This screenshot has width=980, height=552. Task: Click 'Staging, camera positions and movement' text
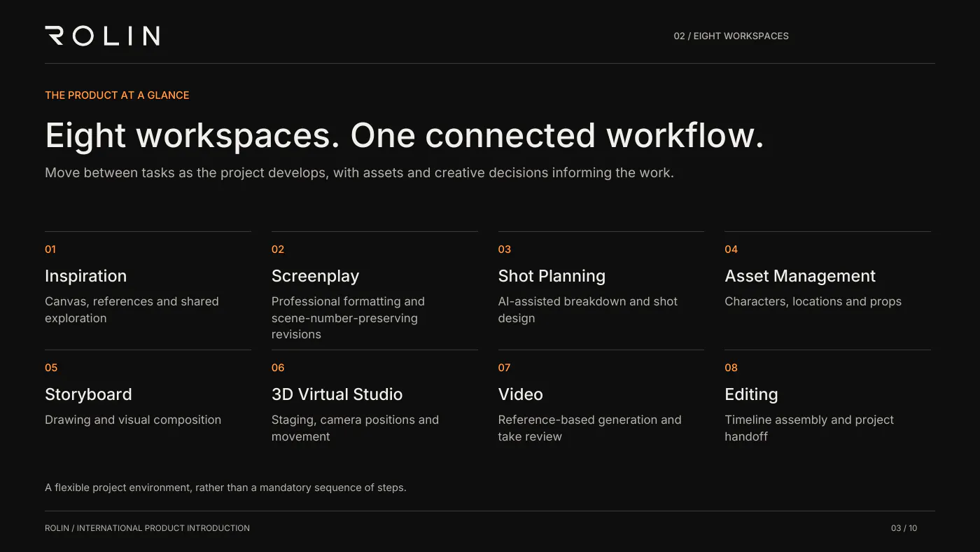click(x=355, y=428)
